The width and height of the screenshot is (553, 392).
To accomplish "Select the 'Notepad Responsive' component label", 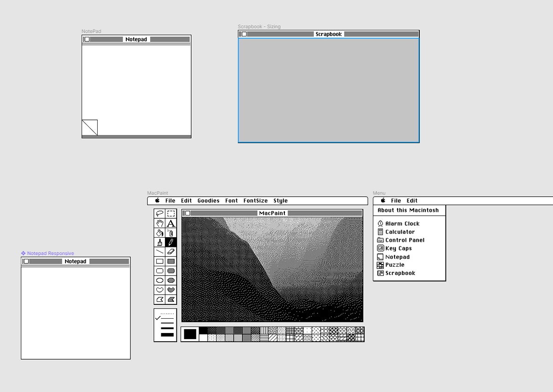I will [x=47, y=253].
